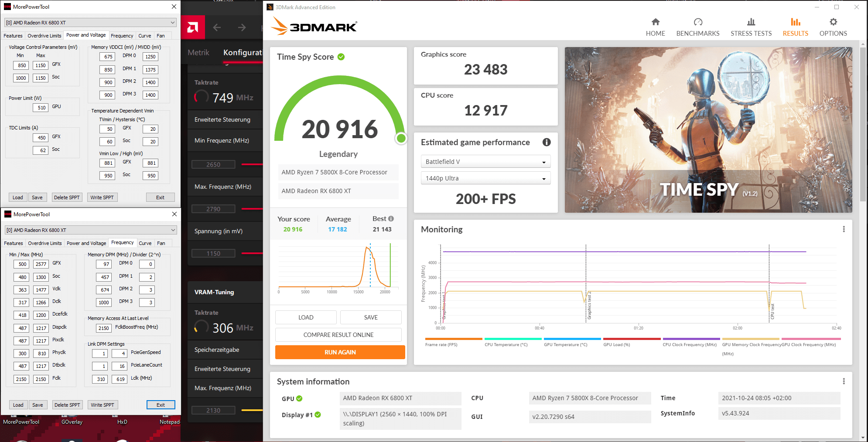
Task: Click Save in the lower MorePowerTool window
Action: (x=38, y=405)
